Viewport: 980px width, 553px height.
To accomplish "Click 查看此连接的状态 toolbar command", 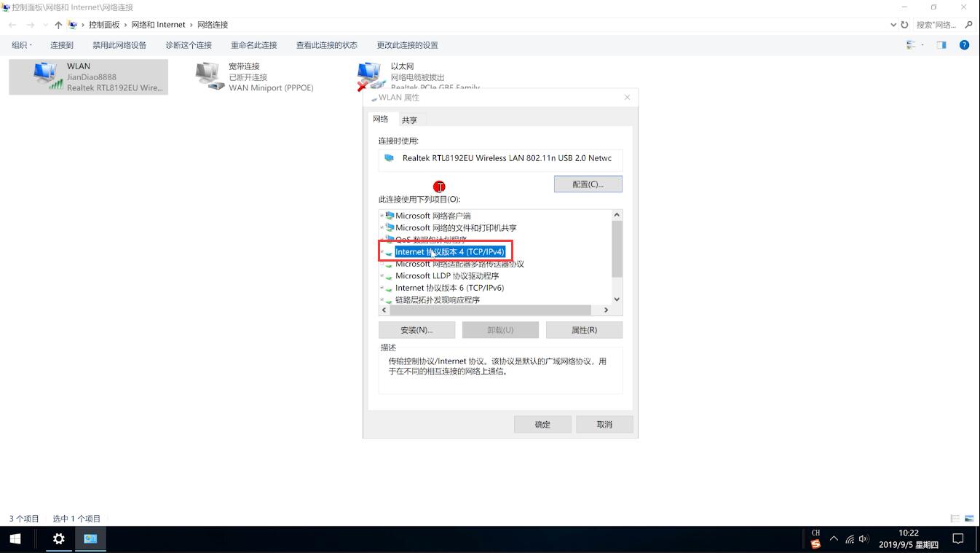I will (327, 45).
